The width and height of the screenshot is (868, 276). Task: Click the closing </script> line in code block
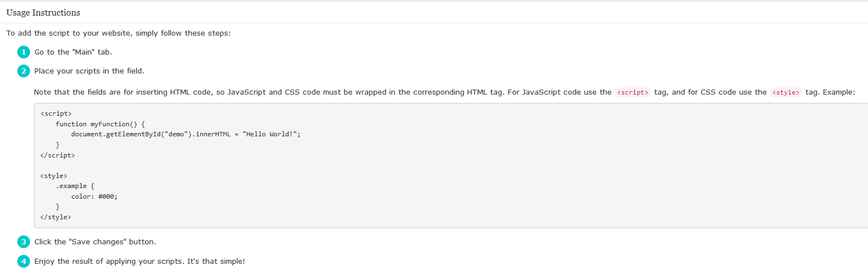click(x=58, y=155)
